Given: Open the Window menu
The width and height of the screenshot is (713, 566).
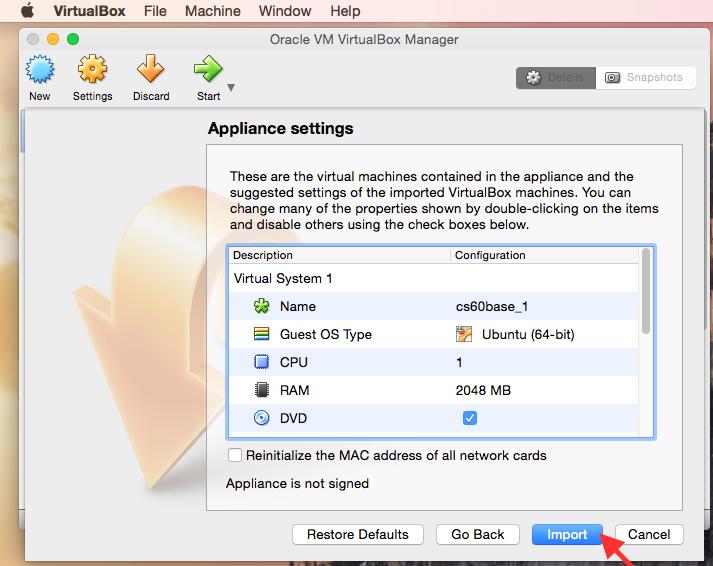Looking at the screenshot, I should (x=285, y=10).
